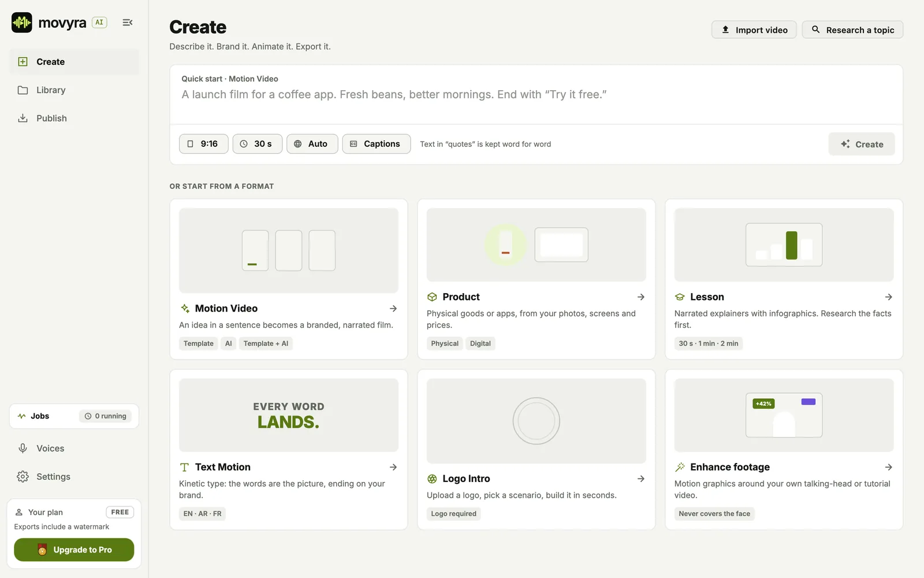Screen dimensions: 924x578
Task: Click the Text Motion T icon
Action: pos(184,467)
